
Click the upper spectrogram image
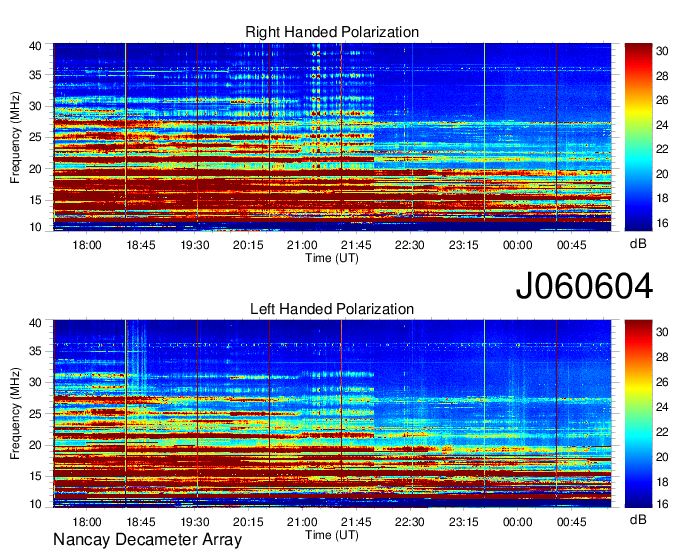332,137
